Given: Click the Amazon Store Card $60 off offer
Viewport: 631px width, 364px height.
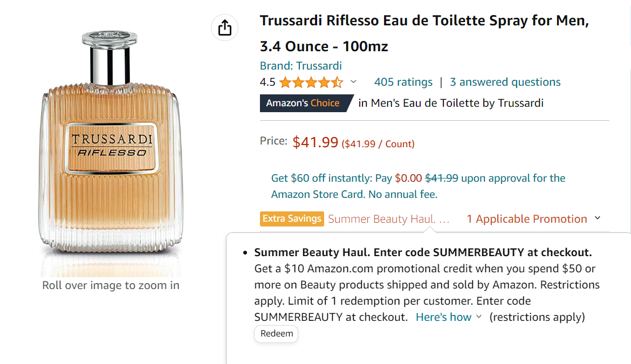Looking at the screenshot, I should (x=418, y=186).
